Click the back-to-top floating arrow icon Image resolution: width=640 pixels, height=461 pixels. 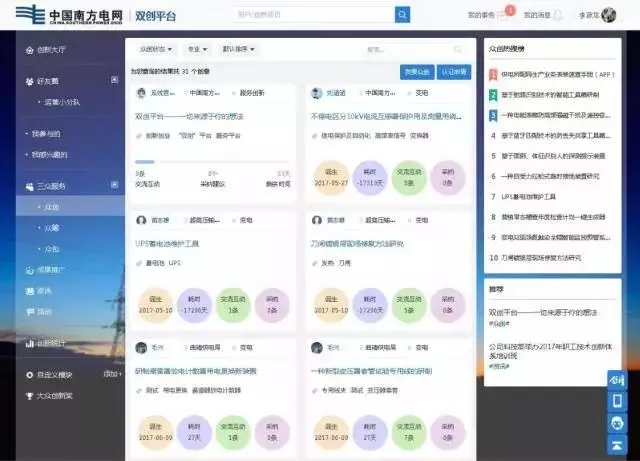pyautogui.click(x=617, y=445)
